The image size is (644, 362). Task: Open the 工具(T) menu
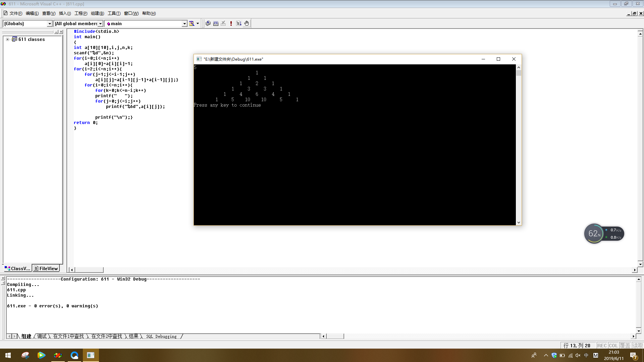click(114, 13)
